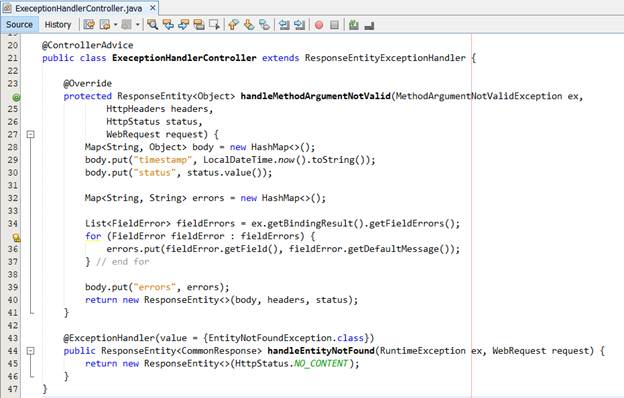This screenshot has height=398, width=624.
Task: Switch to the History view
Action: tap(58, 25)
